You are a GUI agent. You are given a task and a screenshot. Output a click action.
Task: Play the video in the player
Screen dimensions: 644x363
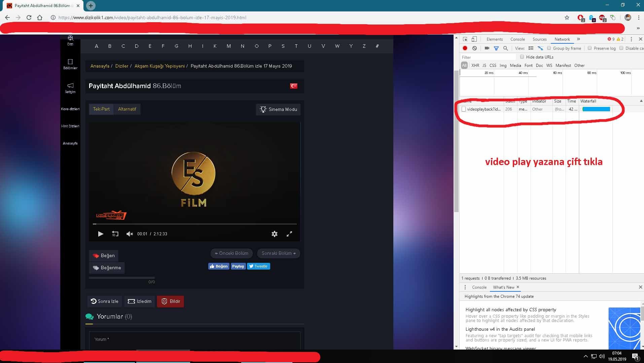100,234
